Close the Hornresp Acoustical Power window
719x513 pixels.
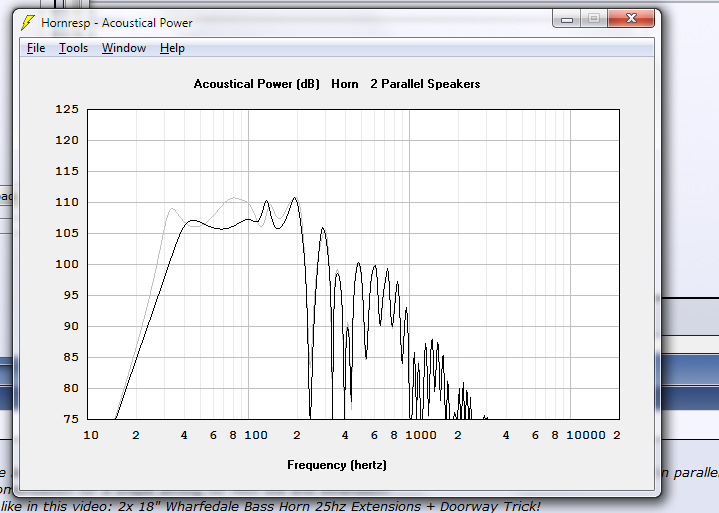coord(631,19)
